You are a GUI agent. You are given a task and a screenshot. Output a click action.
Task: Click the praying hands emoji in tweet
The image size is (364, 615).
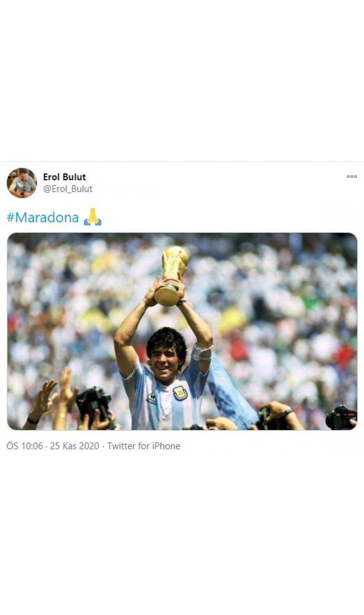(92, 217)
